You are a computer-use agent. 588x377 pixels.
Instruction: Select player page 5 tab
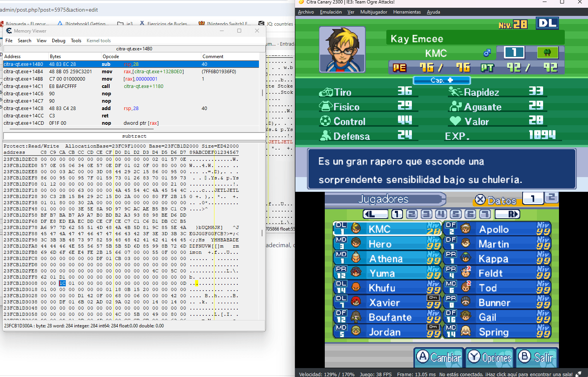456,214
